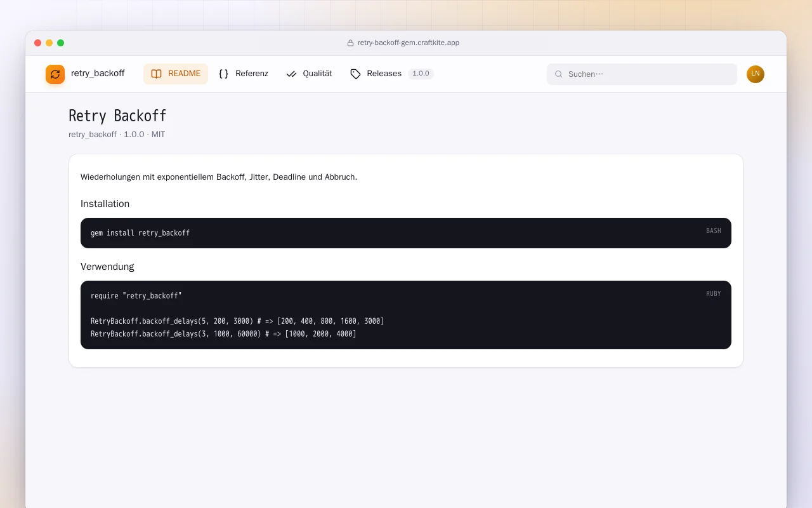Click the Installation heading
Screen dimensions: 812x508
[105, 204]
